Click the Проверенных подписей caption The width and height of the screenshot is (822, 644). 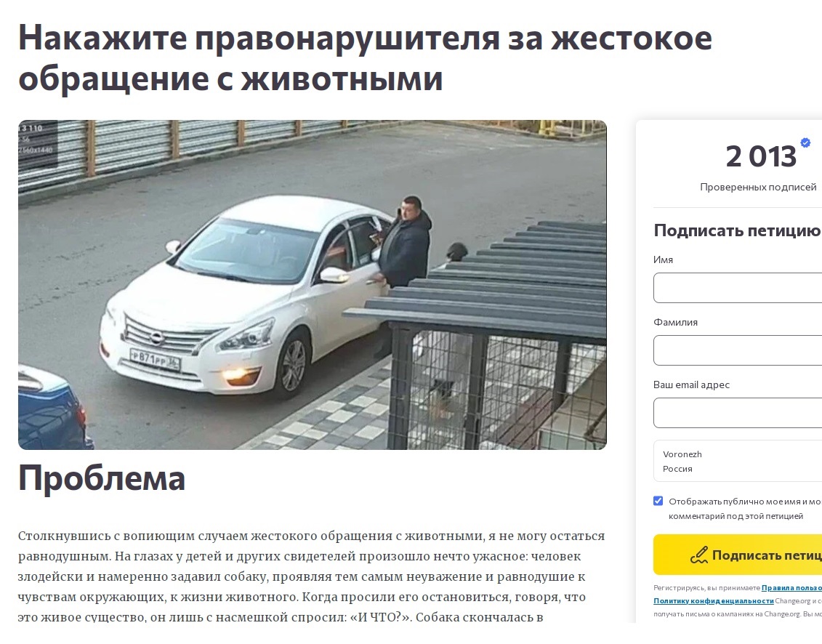(x=758, y=188)
